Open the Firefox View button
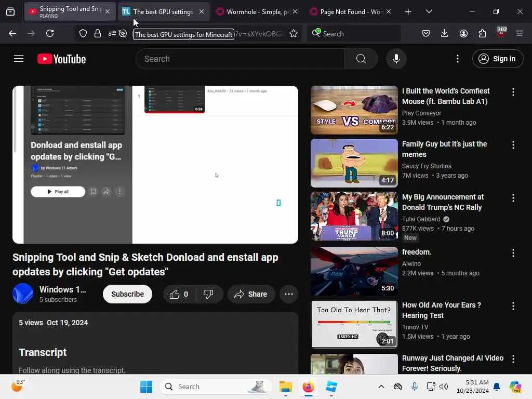The width and height of the screenshot is (532, 399). point(10,12)
